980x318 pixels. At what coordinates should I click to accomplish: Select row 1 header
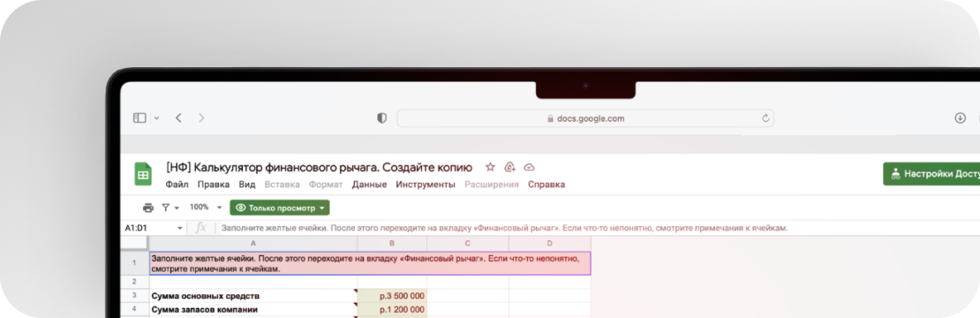pos(134,263)
